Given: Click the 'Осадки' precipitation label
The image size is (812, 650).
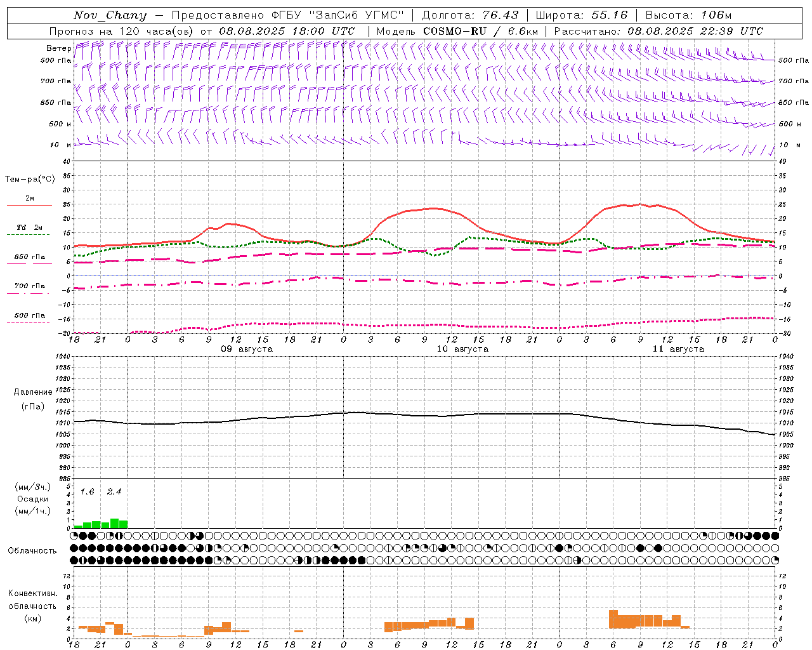Looking at the screenshot, I should coord(33,499).
